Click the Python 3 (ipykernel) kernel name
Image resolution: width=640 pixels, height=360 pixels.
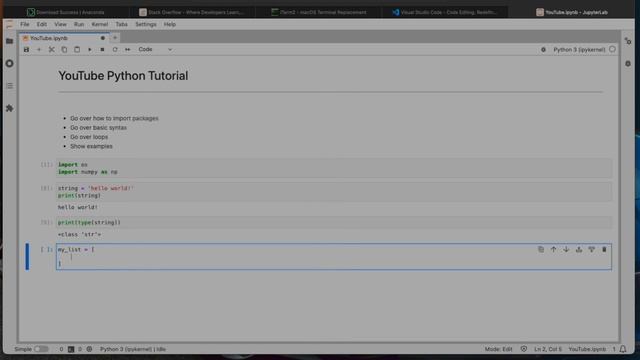579,49
